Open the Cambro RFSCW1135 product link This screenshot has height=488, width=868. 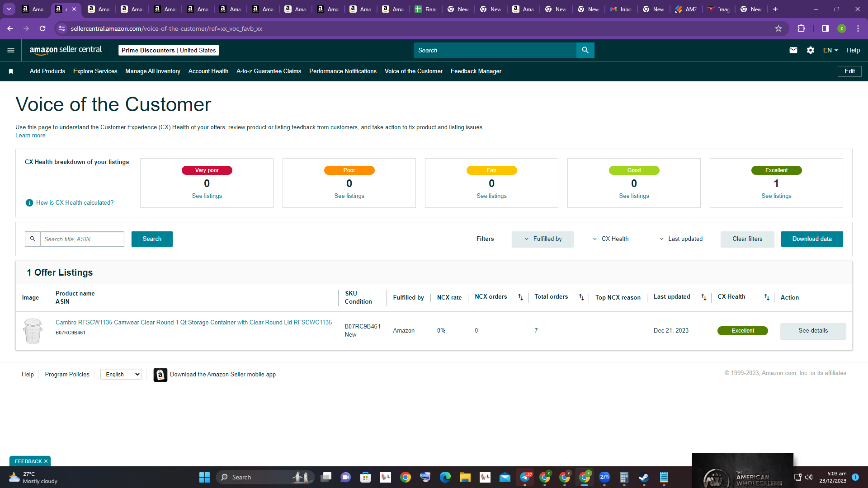click(193, 323)
